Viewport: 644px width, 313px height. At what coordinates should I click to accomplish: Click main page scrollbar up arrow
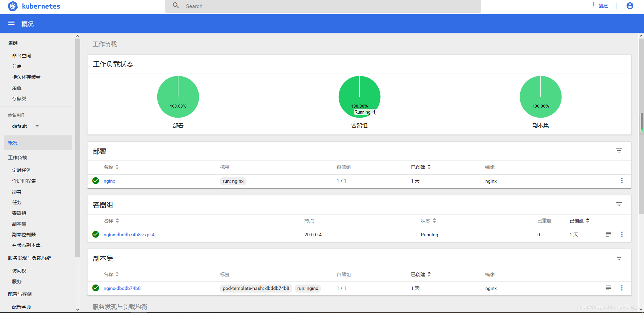[x=641, y=36]
